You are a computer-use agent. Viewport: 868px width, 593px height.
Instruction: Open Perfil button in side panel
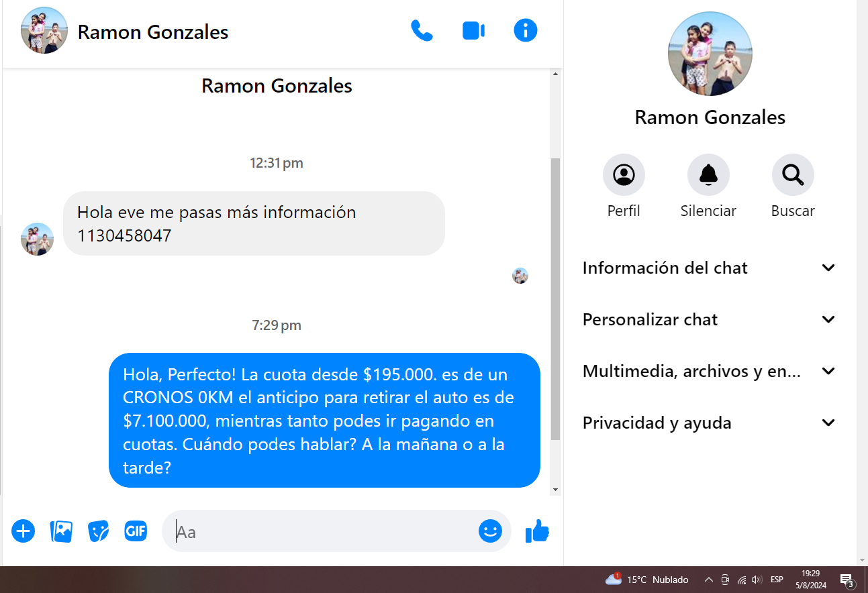point(624,175)
